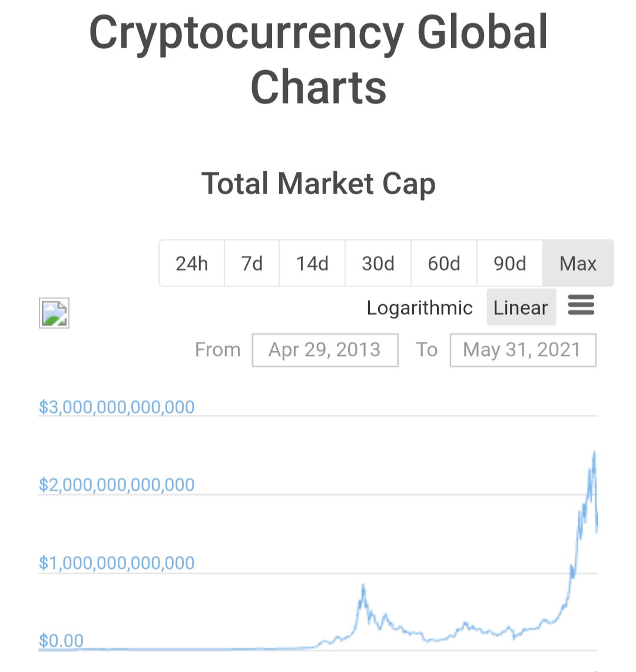Select the 24h time range
This screenshot has height=672, width=636.
pos(192,263)
